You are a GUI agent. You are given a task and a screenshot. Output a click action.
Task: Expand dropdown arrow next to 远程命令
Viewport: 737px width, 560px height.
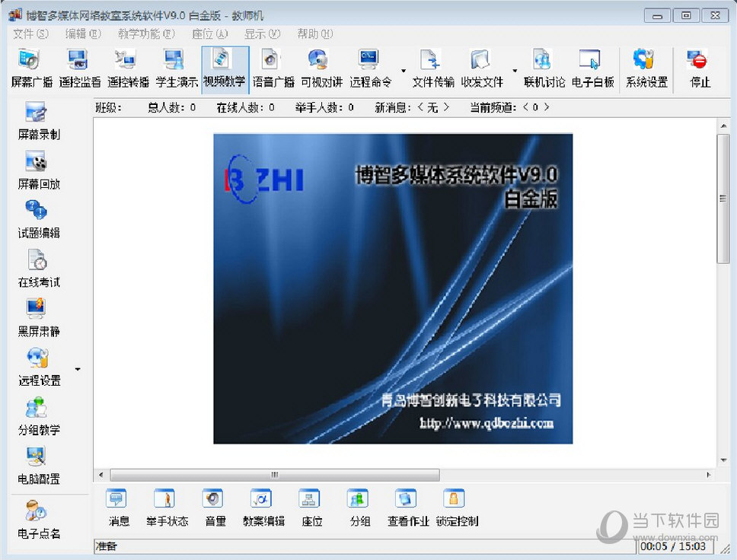(404, 71)
